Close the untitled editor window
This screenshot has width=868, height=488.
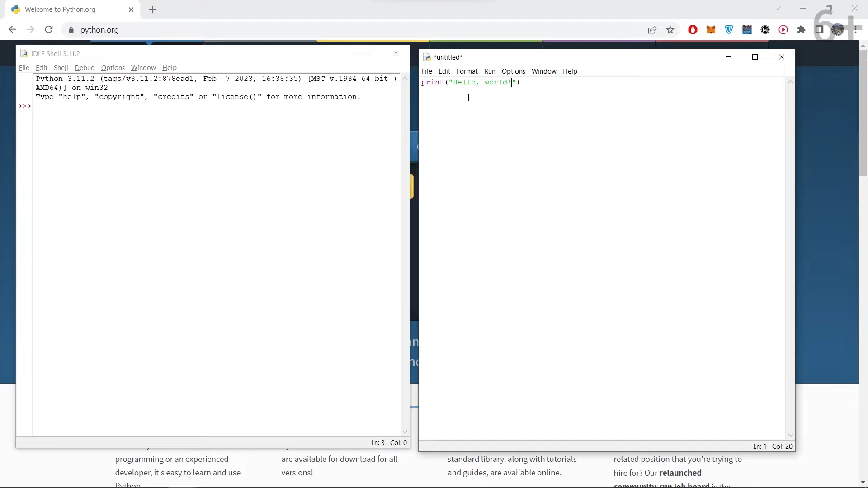(x=782, y=57)
